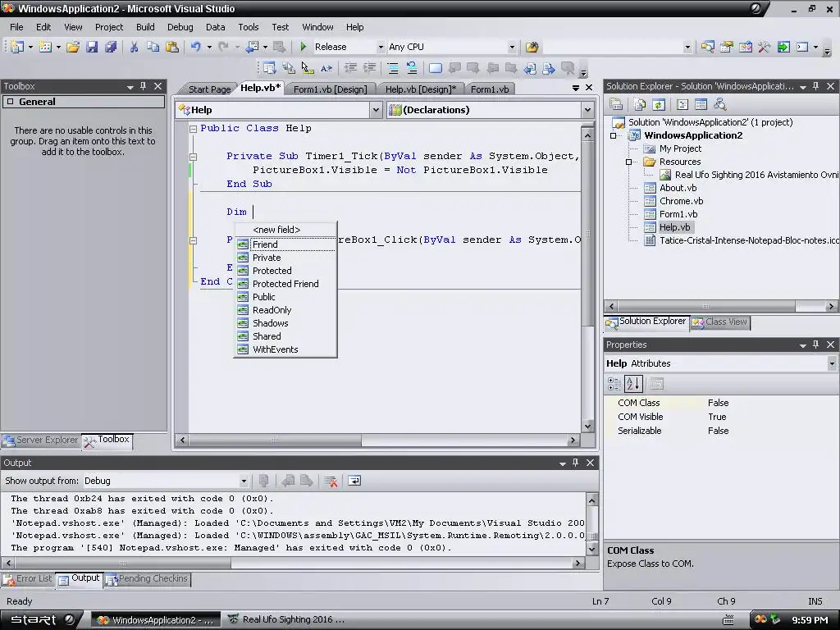840x630 pixels.
Task: Toggle auto-hide pin on the Output panel
Action: tap(575, 463)
